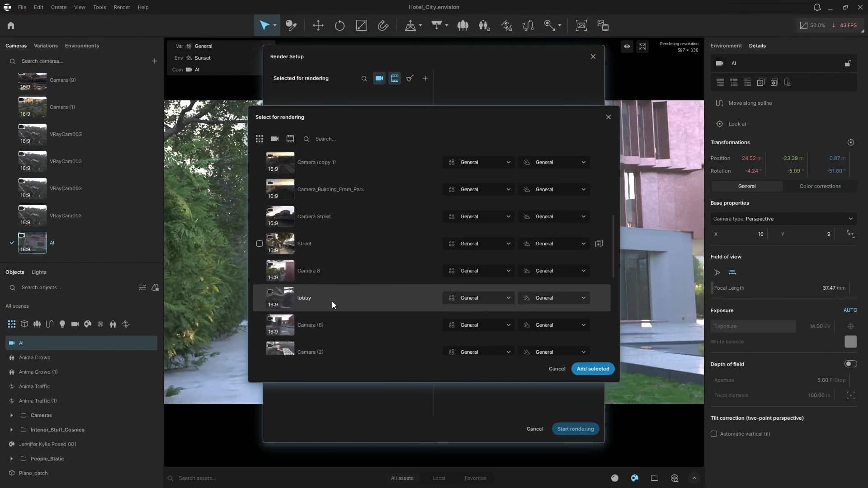Switch to Environments tab
Image resolution: width=868 pixels, height=488 pixels.
click(x=82, y=46)
